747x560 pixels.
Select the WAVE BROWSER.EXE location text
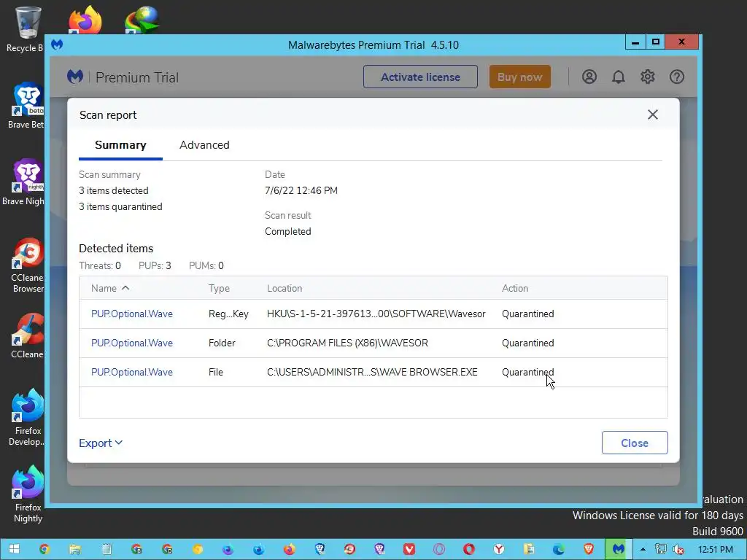[x=372, y=372]
